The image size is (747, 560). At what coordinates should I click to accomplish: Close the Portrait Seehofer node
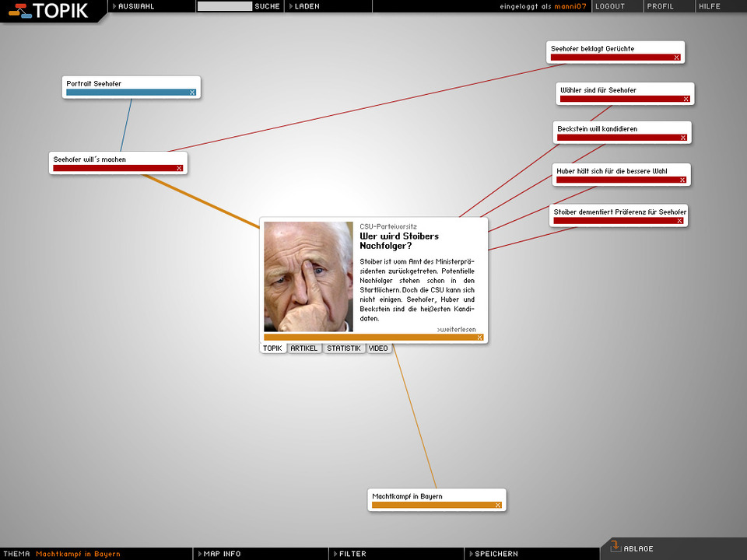pos(192,93)
